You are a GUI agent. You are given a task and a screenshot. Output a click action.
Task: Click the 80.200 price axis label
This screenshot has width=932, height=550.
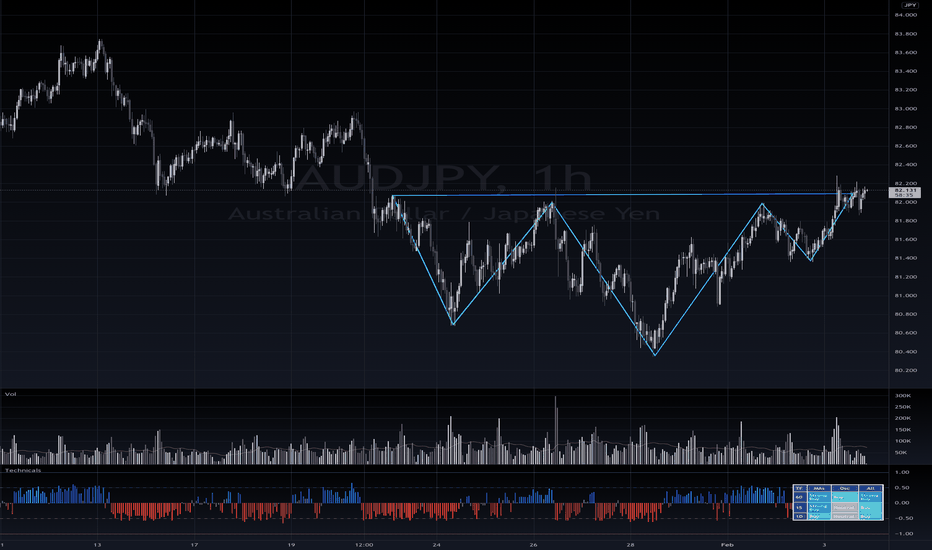pos(905,370)
